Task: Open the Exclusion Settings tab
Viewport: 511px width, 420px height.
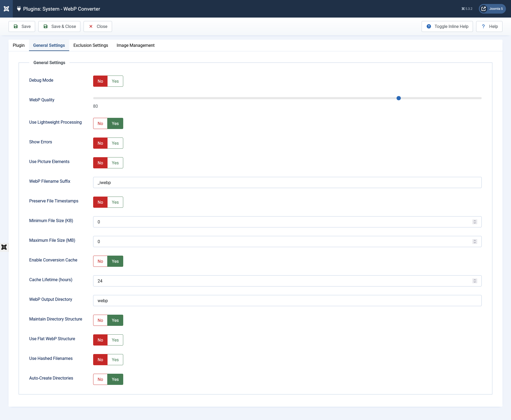Action: (x=91, y=45)
